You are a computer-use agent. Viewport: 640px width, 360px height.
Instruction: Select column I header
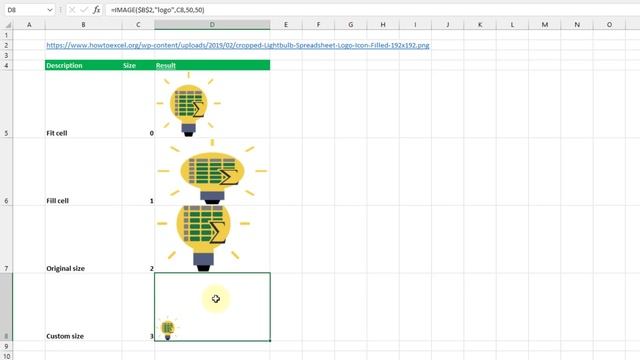tap(415, 24)
